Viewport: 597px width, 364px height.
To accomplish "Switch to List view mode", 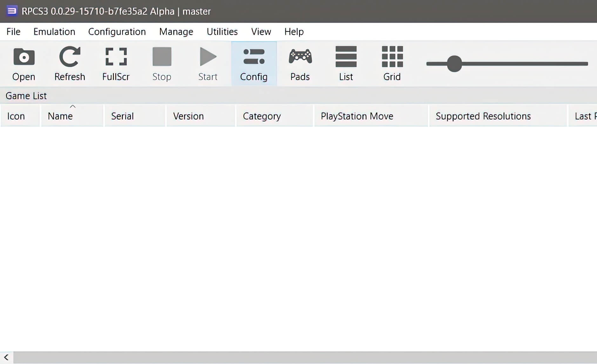I will pos(346,64).
